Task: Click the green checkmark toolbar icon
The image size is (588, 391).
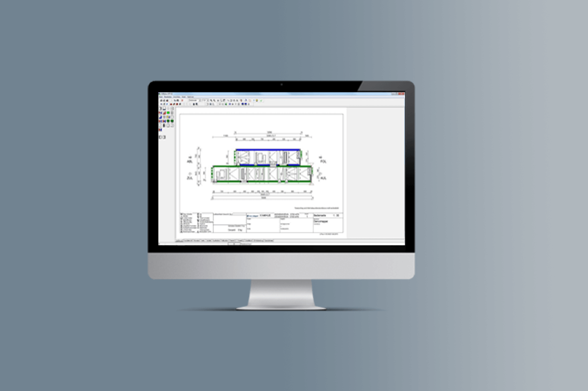Action: pos(261,100)
